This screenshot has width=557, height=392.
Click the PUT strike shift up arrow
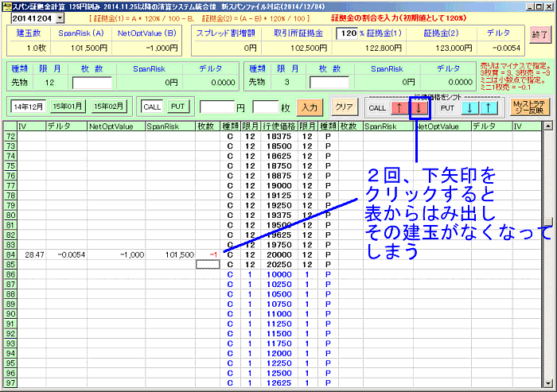click(x=489, y=108)
